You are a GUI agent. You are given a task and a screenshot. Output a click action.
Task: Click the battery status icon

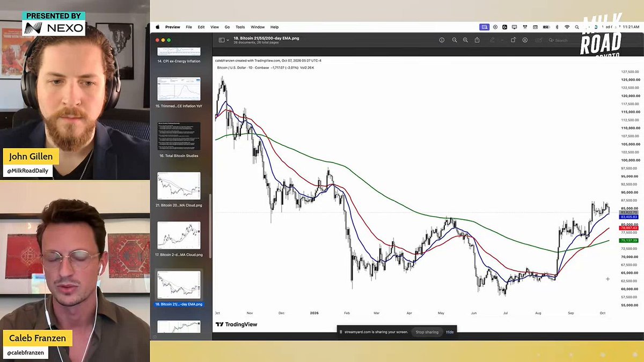pos(546,27)
